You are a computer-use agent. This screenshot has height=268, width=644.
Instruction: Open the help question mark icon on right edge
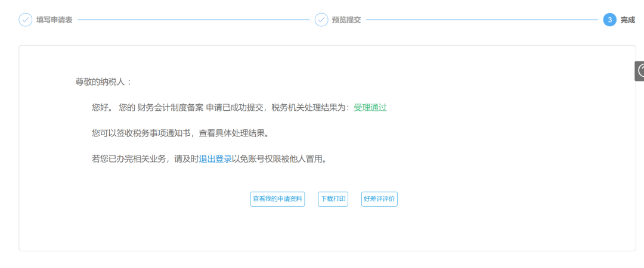[x=640, y=71]
